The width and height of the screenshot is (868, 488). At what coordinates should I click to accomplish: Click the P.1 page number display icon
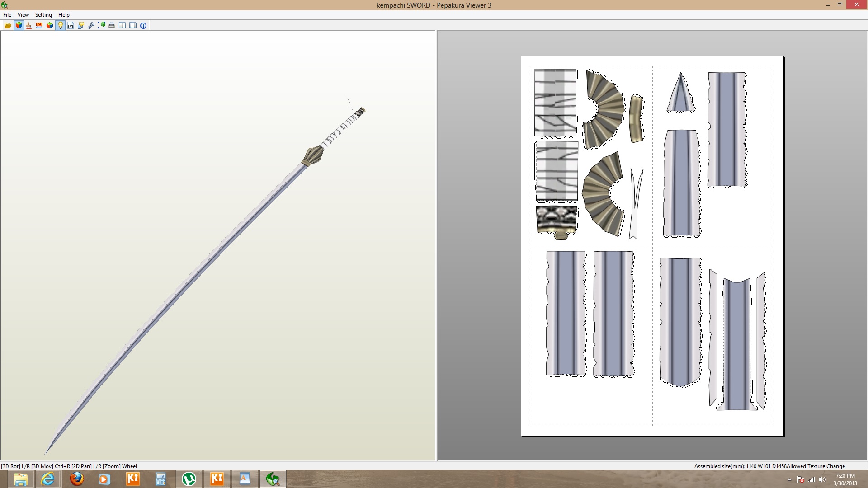click(70, 25)
